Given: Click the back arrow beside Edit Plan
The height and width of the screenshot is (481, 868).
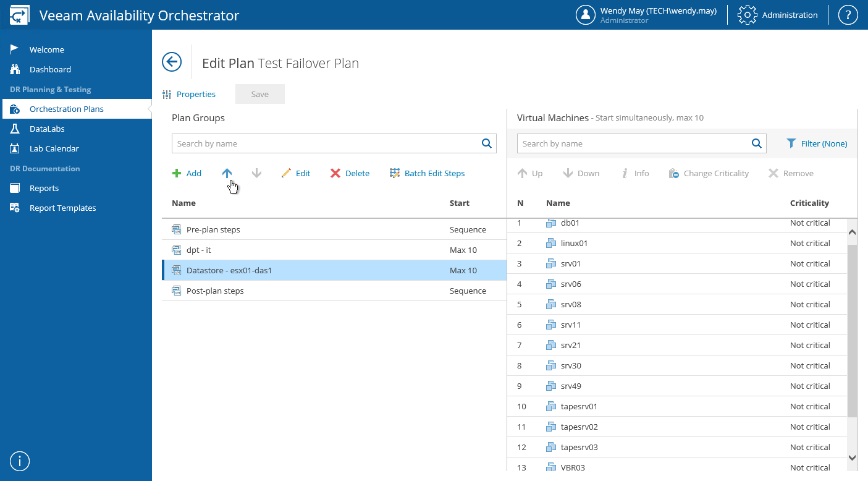Looking at the screenshot, I should click(x=172, y=62).
